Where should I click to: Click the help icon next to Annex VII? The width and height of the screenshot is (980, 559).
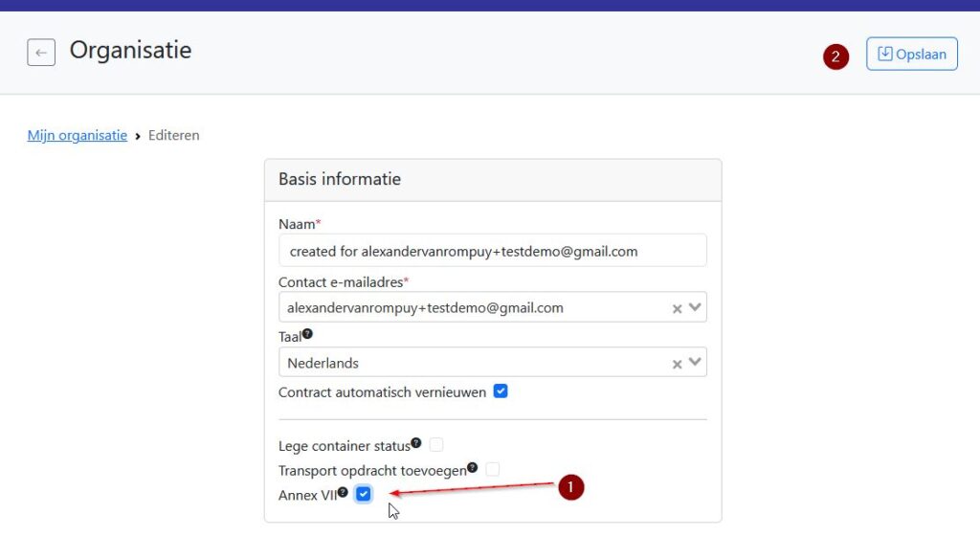click(x=343, y=493)
